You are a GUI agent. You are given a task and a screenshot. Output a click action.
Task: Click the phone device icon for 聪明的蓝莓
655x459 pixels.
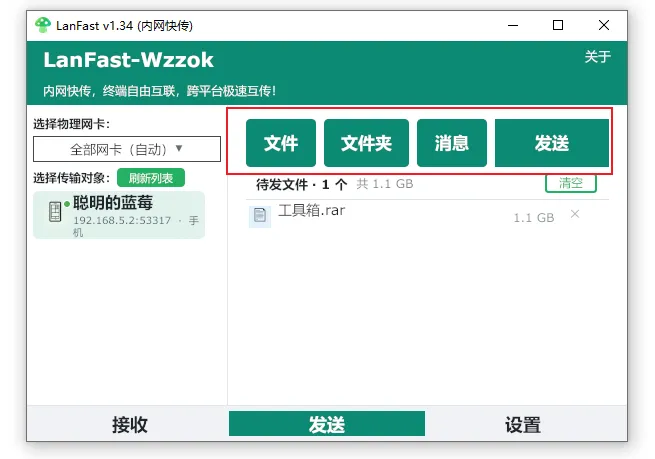click(55, 212)
